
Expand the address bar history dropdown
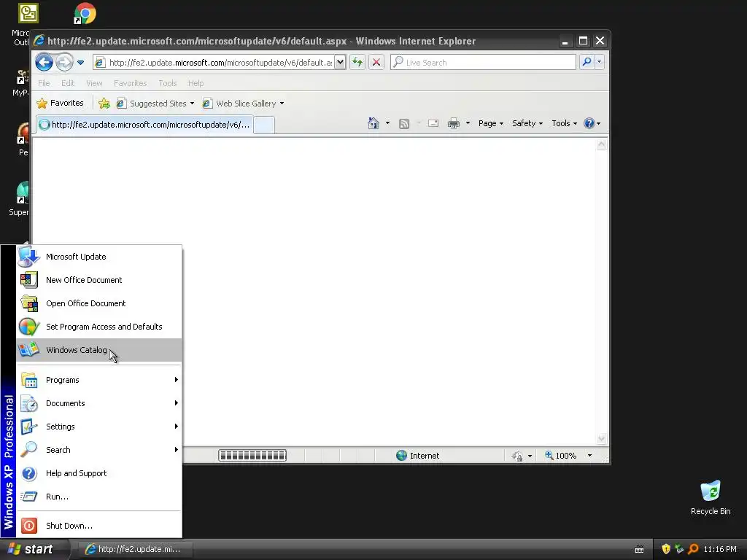pos(340,63)
